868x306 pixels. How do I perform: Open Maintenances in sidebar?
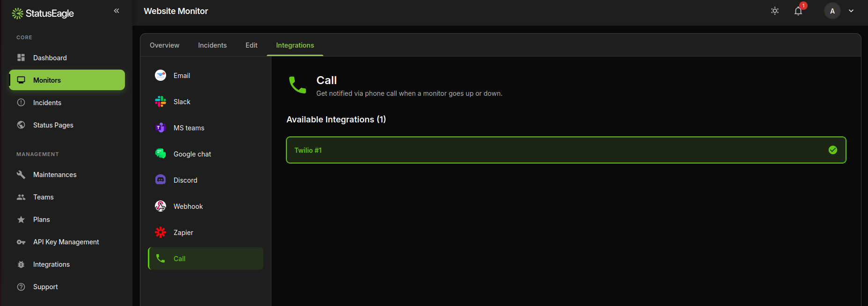(67, 174)
